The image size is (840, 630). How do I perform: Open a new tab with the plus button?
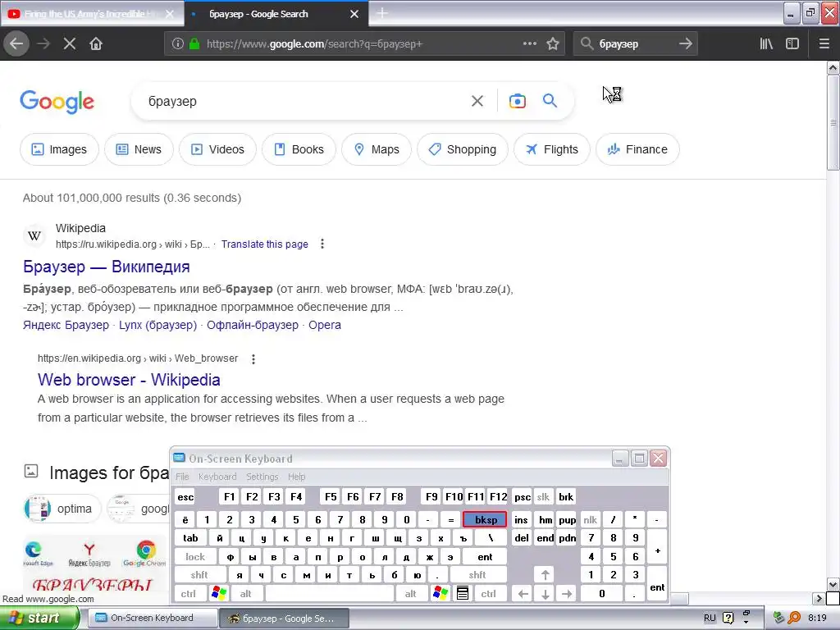point(382,13)
